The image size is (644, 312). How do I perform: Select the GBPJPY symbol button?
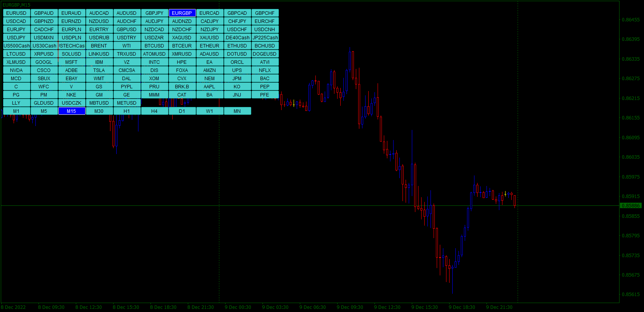click(154, 13)
